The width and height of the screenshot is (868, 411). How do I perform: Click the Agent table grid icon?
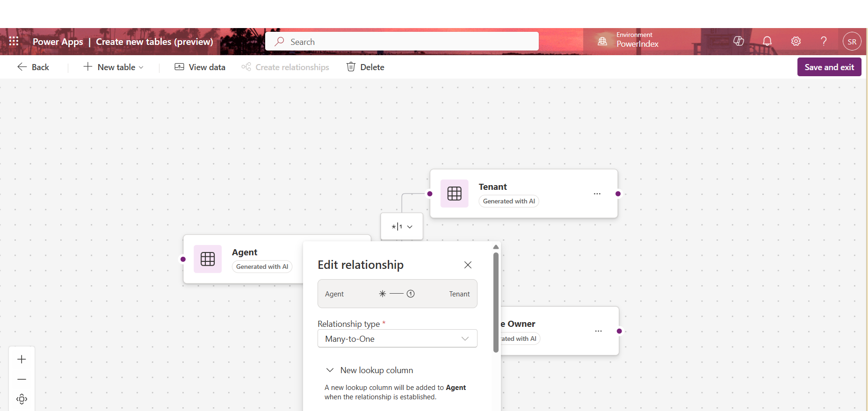click(208, 259)
